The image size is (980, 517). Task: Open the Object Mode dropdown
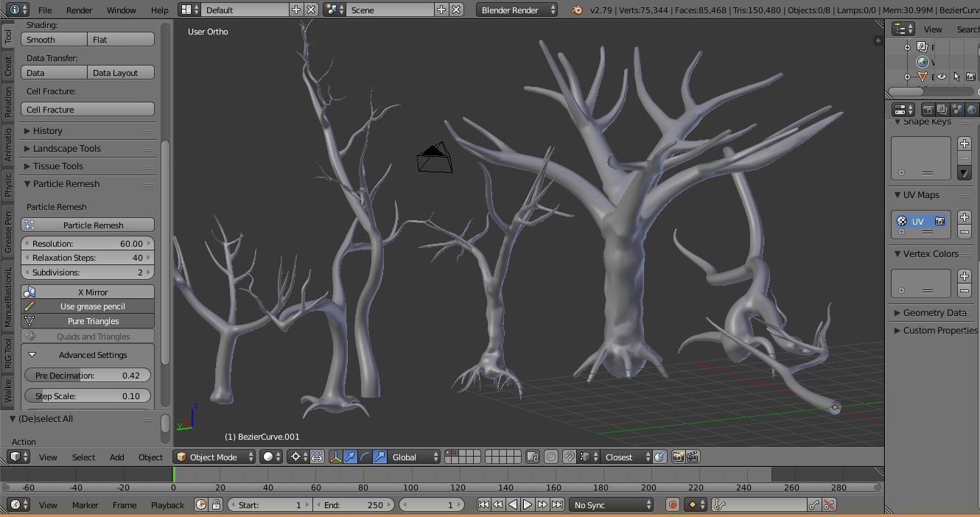[x=214, y=457]
